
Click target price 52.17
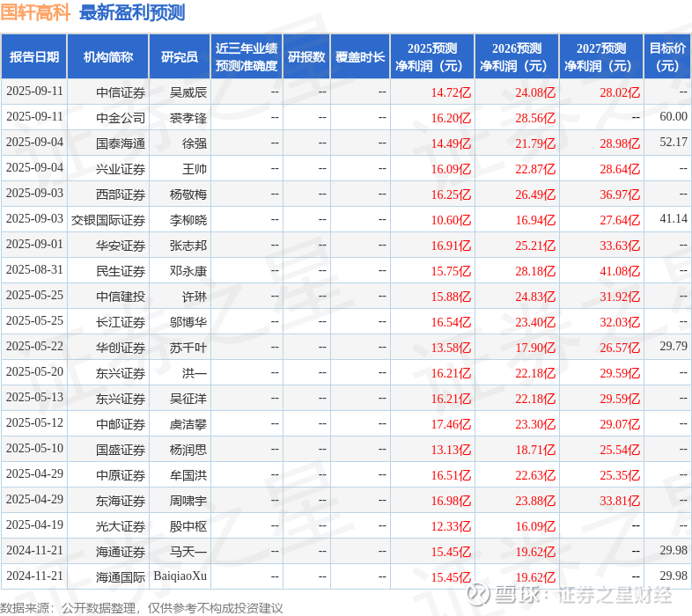pyautogui.click(x=674, y=142)
